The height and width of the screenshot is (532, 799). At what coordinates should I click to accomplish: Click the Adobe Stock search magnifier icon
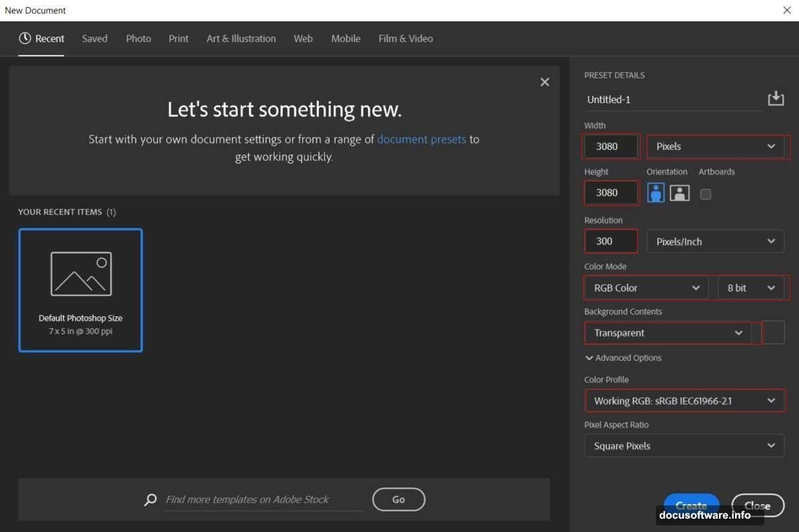pyautogui.click(x=150, y=499)
